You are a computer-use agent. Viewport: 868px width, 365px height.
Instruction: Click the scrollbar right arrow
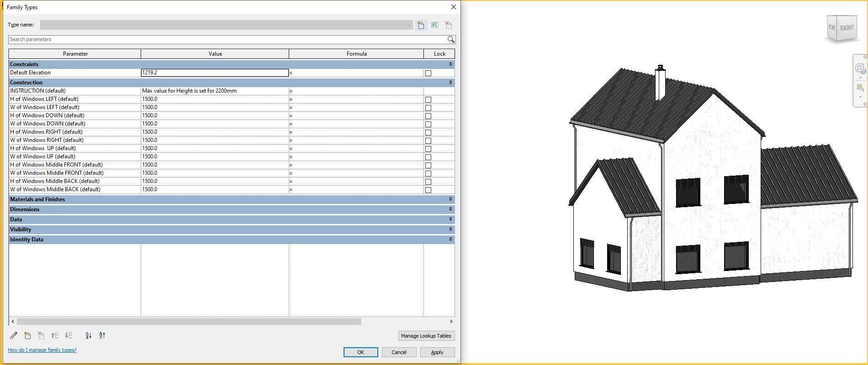pyautogui.click(x=451, y=322)
